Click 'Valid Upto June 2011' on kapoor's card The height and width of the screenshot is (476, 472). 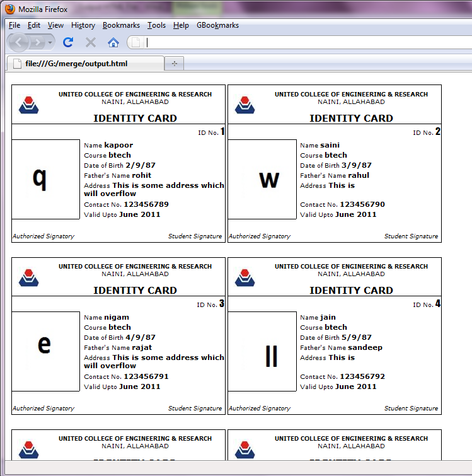coord(122,214)
